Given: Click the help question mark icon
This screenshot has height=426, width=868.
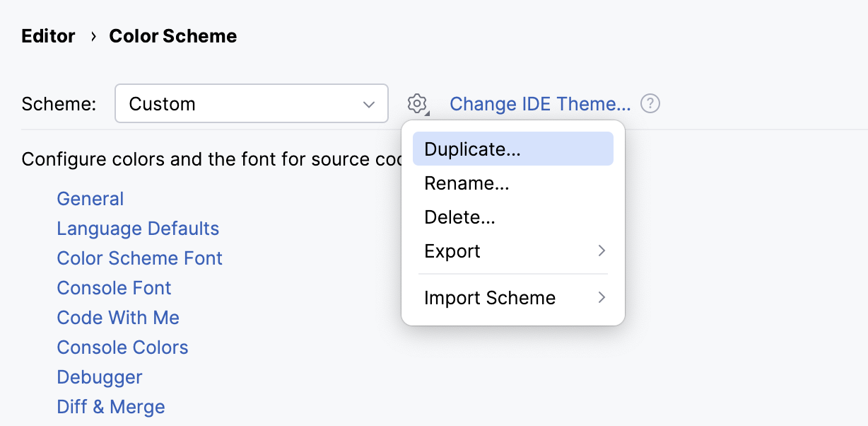Looking at the screenshot, I should click(x=649, y=103).
